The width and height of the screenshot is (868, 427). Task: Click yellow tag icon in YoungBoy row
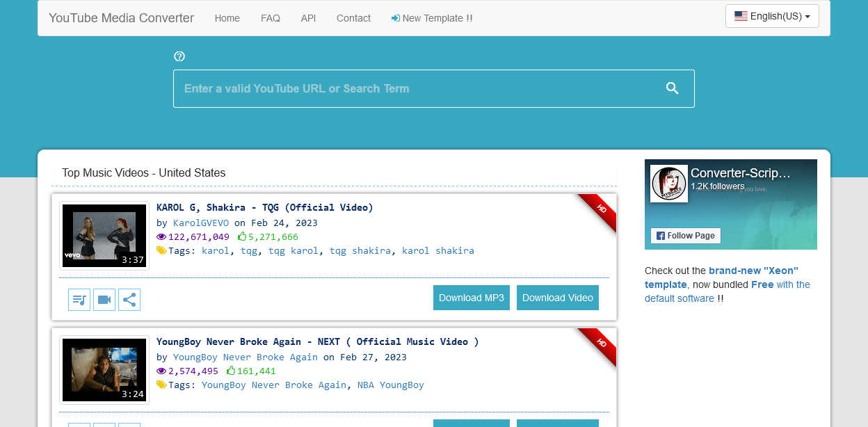point(161,385)
